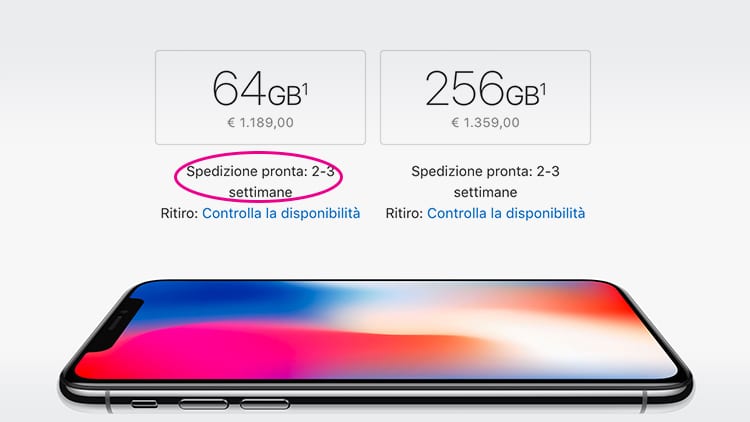
Task: Open Controlla la disponibilità link under 64GB
Action: coord(281,213)
